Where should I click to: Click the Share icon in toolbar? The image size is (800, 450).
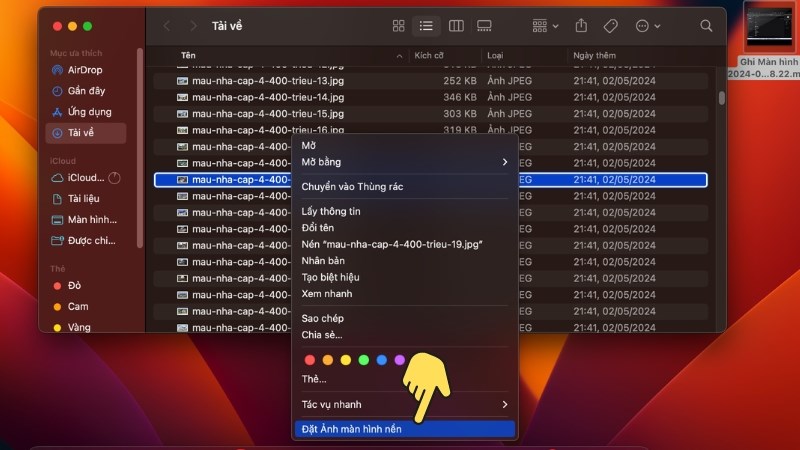tap(581, 26)
